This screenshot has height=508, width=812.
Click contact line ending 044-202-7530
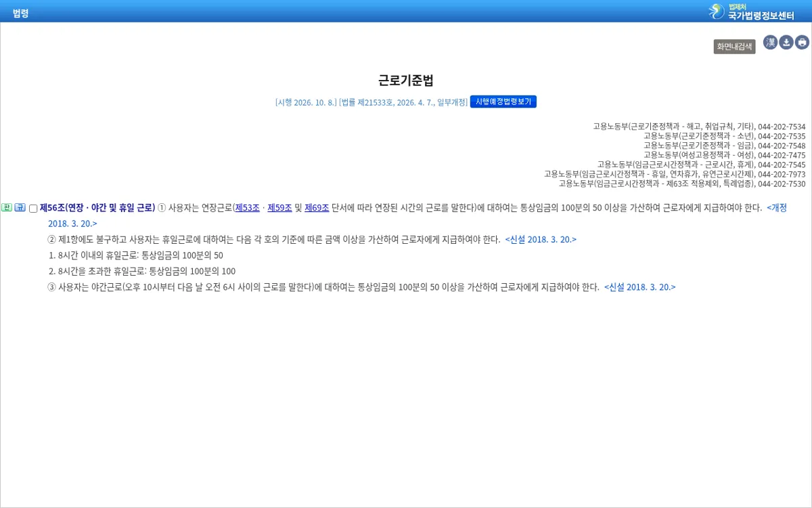coord(682,184)
